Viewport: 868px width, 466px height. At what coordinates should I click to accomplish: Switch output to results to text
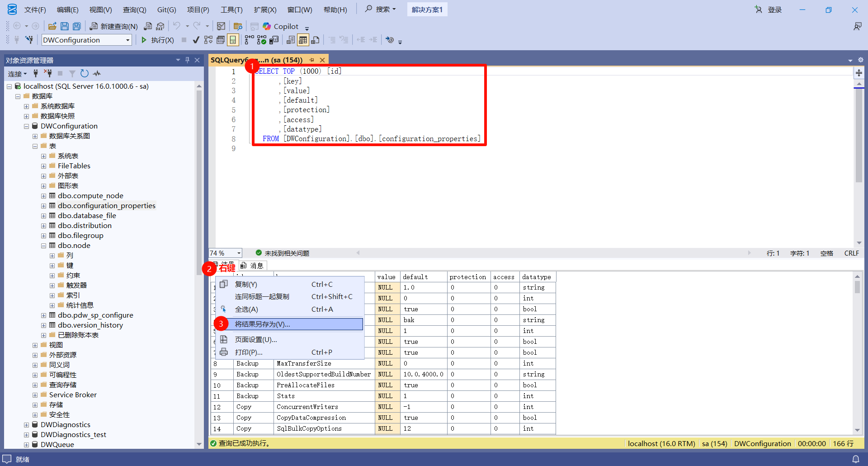[x=291, y=40]
